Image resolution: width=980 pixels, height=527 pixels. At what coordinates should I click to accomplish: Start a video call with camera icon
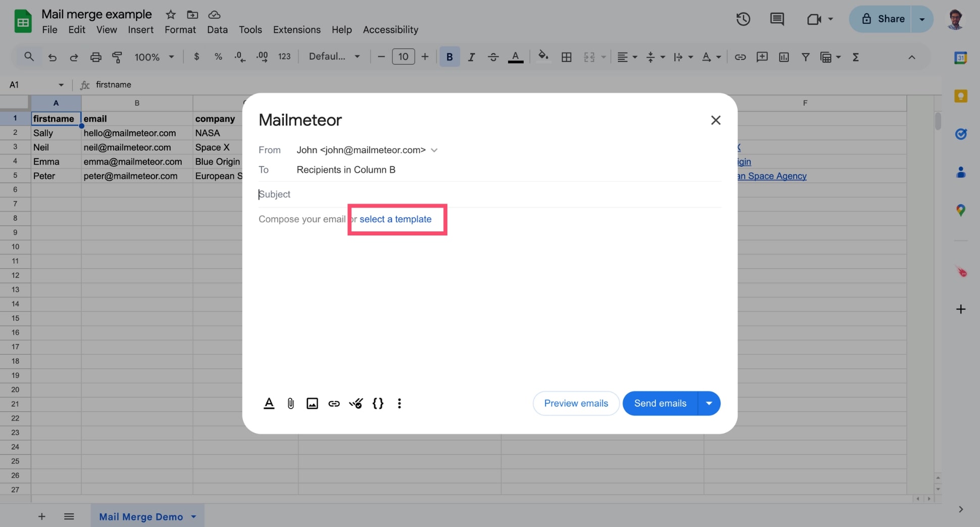click(814, 19)
